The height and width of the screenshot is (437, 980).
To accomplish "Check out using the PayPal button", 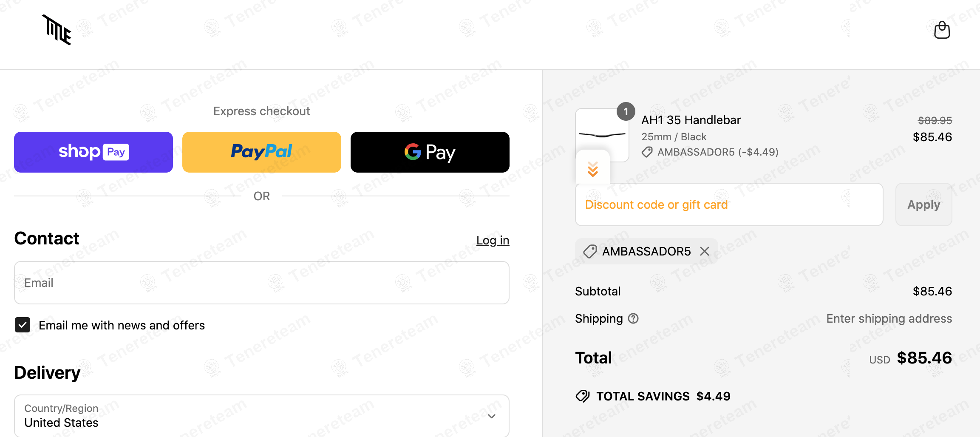I will point(261,152).
